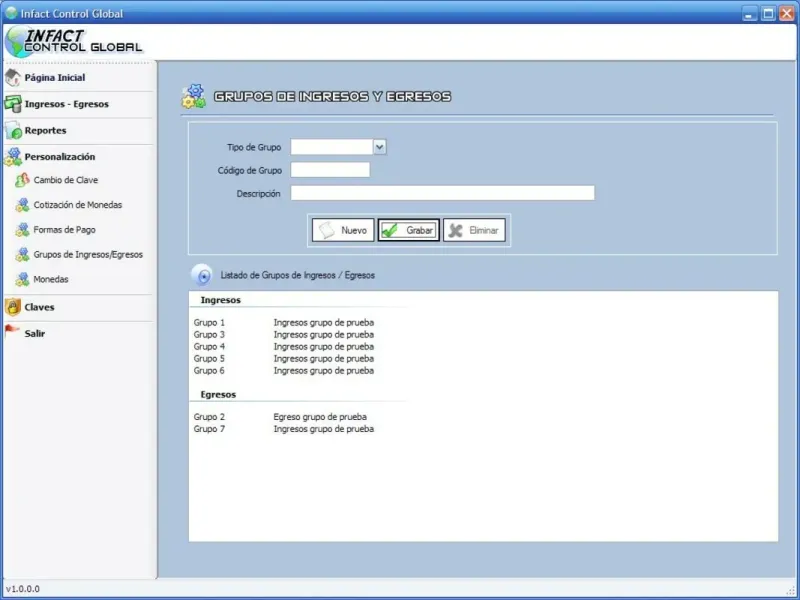The image size is (800, 600).
Task: Select Grupo 4 in the Ingresos list
Action: click(209, 346)
